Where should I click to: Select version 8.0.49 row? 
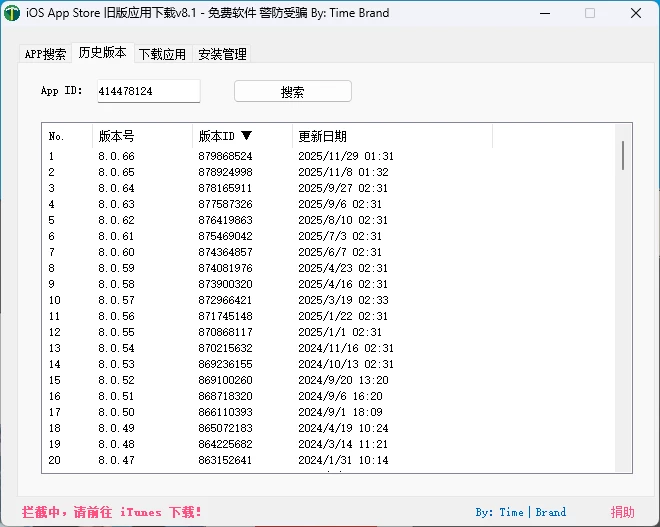(x=328, y=428)
